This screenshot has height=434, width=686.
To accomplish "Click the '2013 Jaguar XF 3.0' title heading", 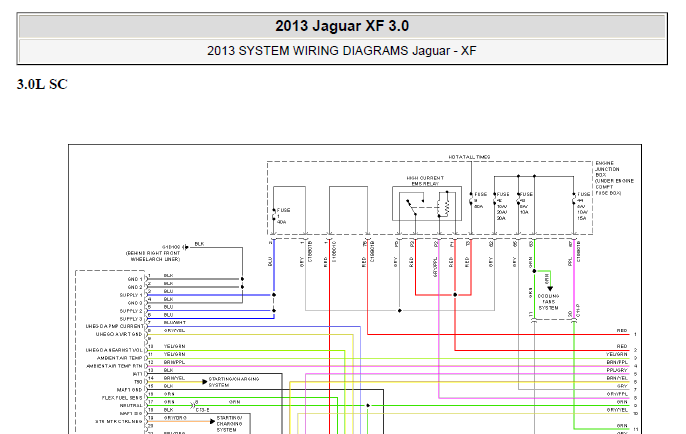I will (x=342, y=26).
